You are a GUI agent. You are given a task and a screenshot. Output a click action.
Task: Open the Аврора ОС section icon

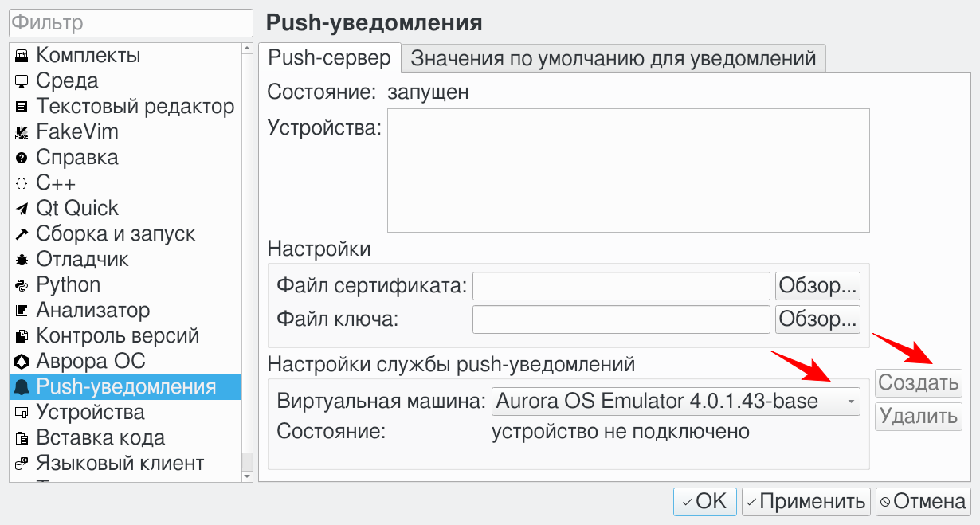click(x=22, y=362)
